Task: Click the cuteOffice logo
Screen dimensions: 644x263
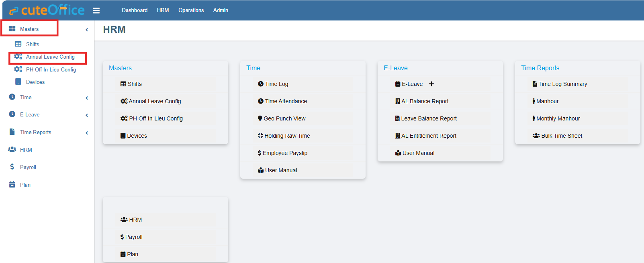Action: point(47,10)
